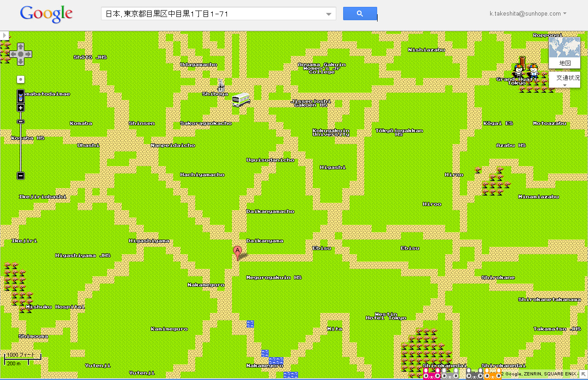The width and height of the screenshot is (588, 380).
Task: Click the Nanpeidaicho label
Action: pyautogui.click(x=173, y=145)
